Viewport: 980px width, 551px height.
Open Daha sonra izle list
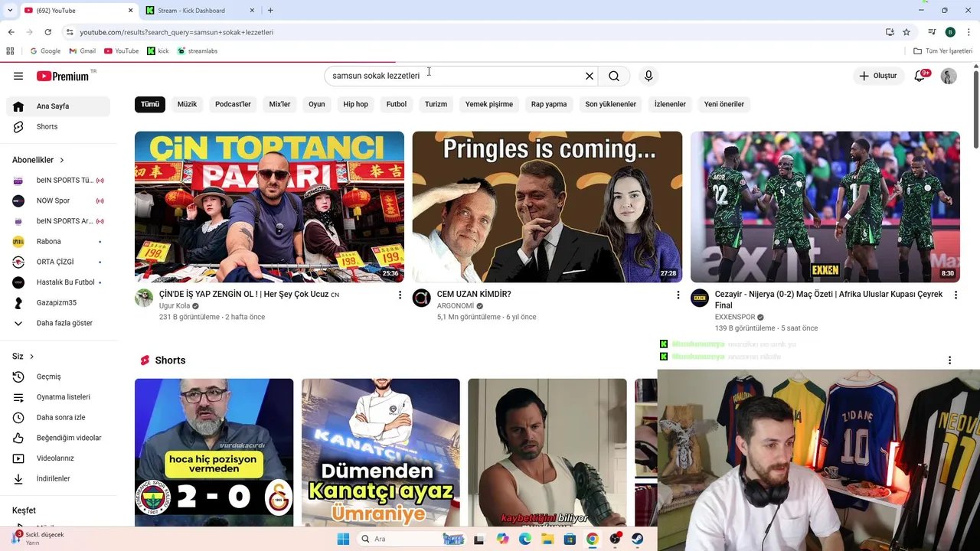57,418
